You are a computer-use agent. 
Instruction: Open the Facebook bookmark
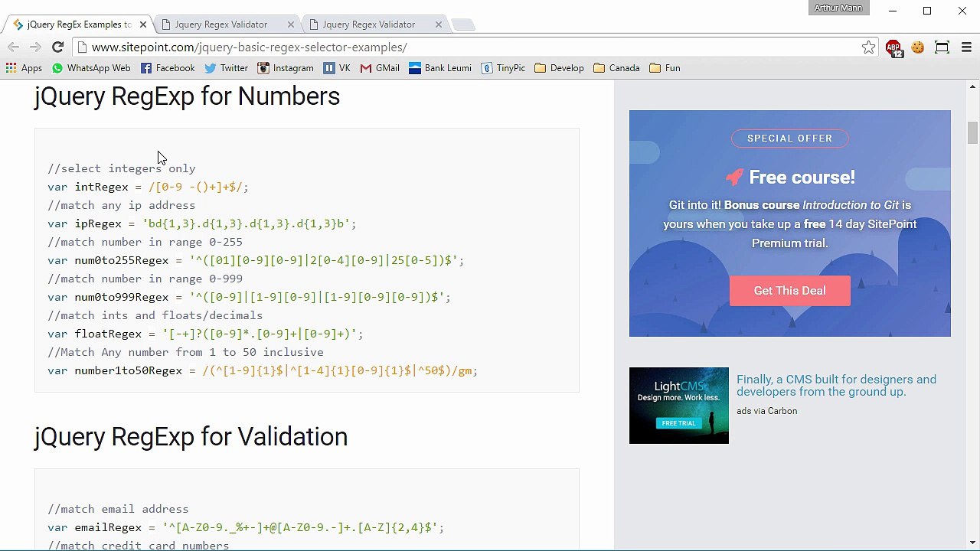[168, 68]
